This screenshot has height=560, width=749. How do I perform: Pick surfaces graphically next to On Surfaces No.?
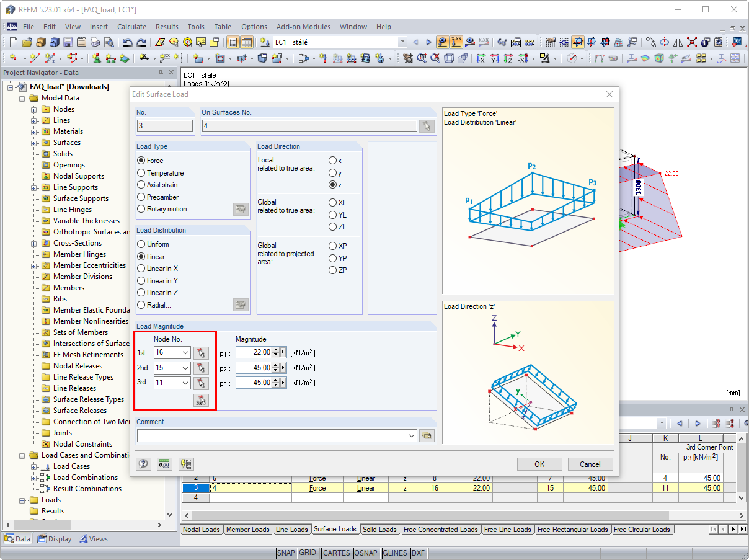pyautogui.click(x=427, y=125)
